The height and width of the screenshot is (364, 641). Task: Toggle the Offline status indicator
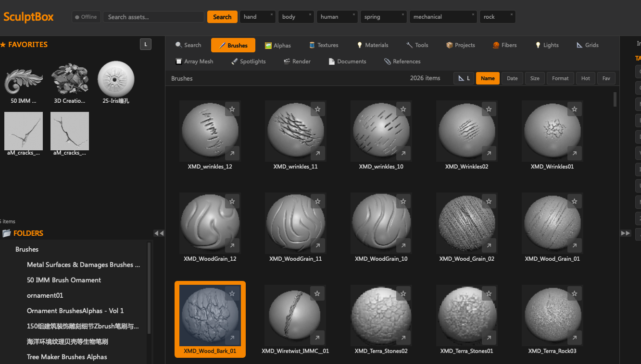pos(86,17)
